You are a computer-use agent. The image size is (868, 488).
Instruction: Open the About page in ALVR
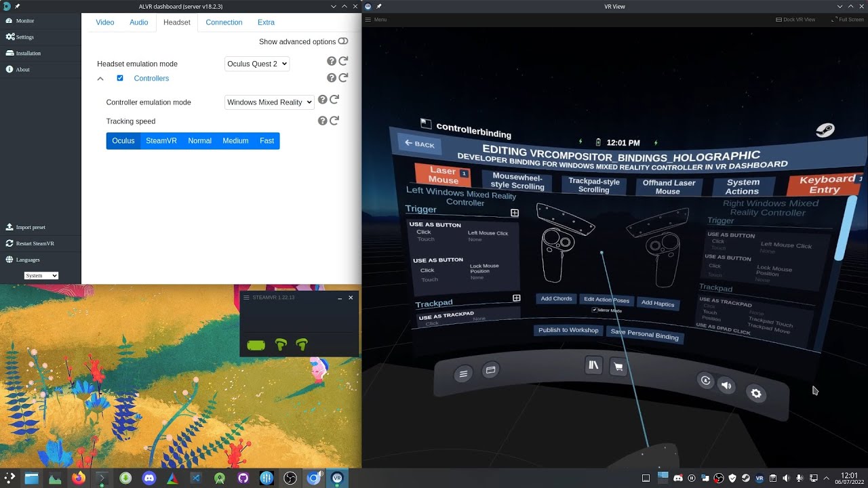tap(18, 69)
